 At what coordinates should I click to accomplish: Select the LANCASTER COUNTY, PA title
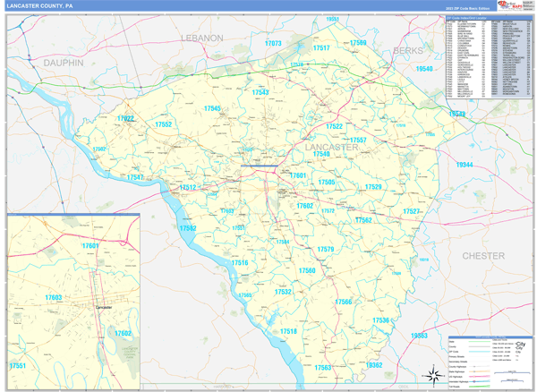click(x=41, y=6)
